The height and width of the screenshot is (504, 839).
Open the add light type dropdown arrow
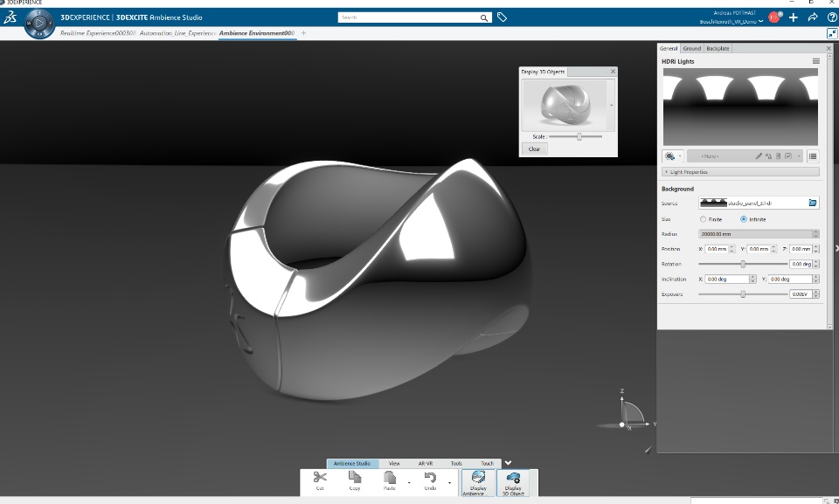click(x=680, y=156)
